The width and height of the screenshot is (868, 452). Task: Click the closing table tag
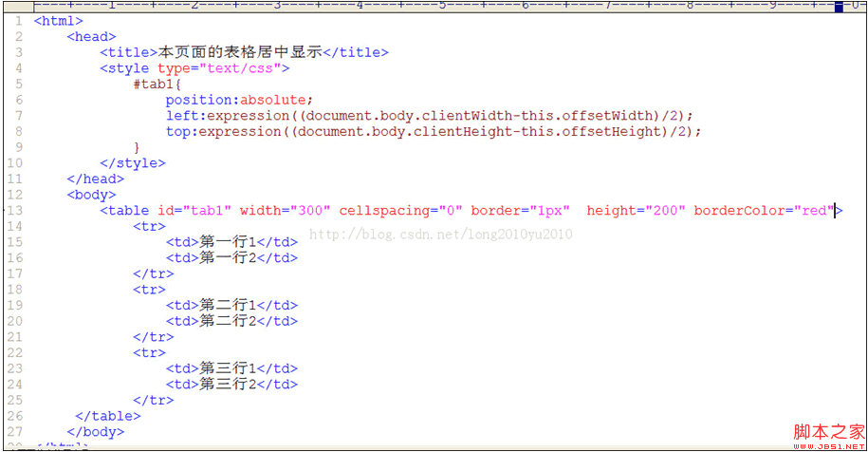107,416
